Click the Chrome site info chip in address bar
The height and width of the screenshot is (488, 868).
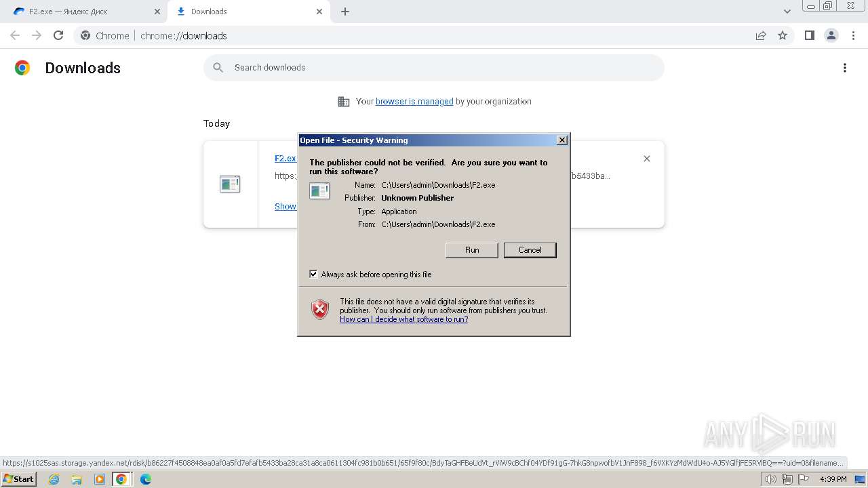point(105,35)
